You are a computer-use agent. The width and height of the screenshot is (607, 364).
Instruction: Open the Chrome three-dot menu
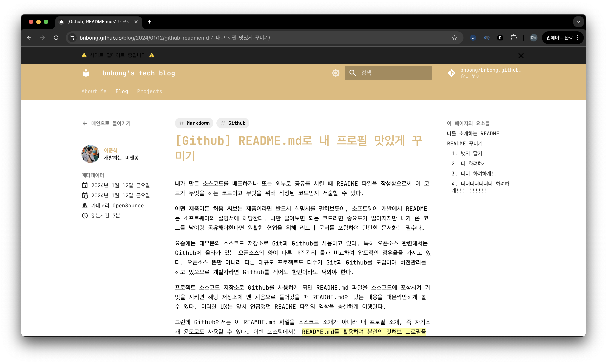(x=578, y=38)
